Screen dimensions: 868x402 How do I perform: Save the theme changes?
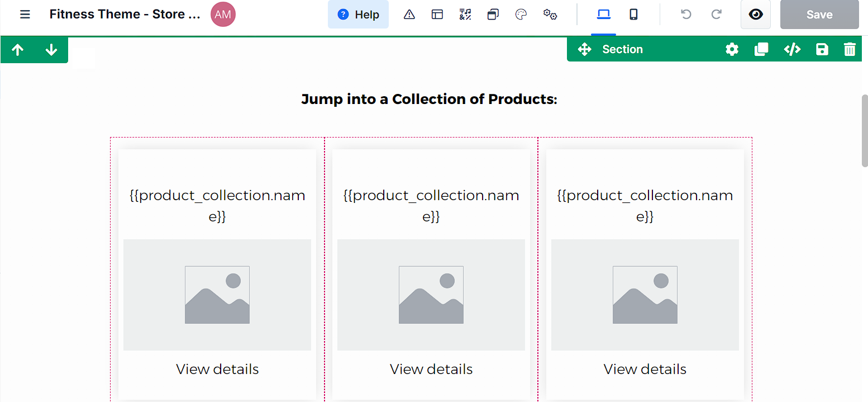coord(819,14)
